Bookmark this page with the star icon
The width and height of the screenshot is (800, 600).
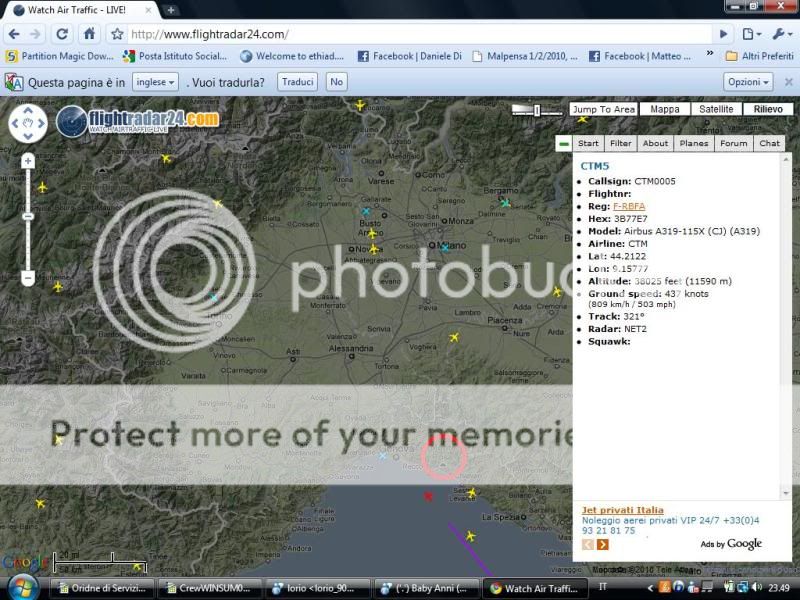(117, 34)
